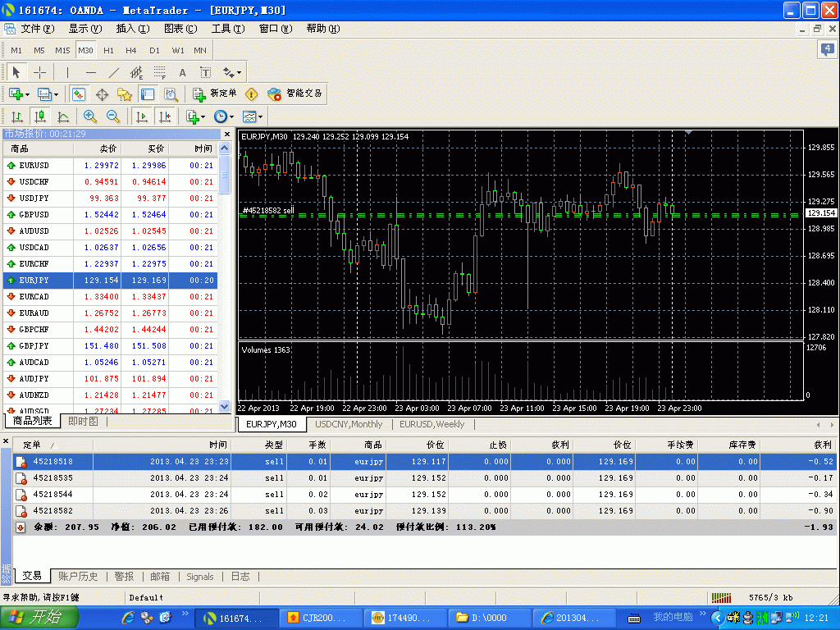Switch to the D1 timeframe

(x=154, y=50)
